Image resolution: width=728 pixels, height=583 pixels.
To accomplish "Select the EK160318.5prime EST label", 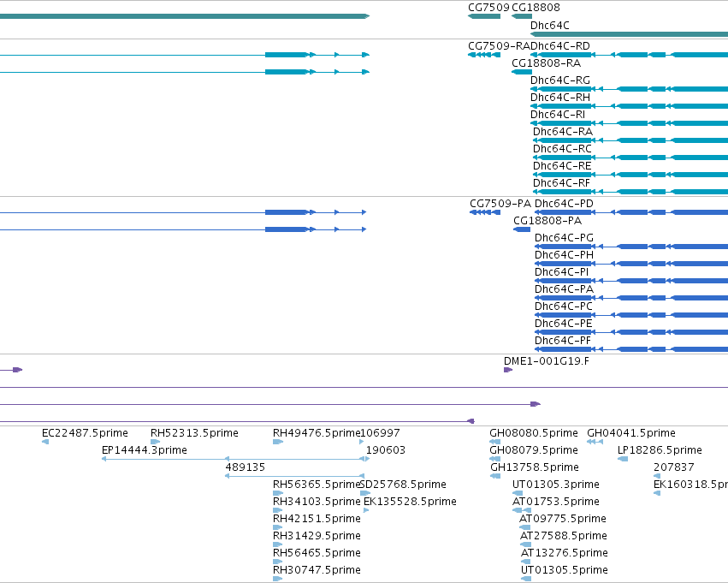I will [691, 485].
